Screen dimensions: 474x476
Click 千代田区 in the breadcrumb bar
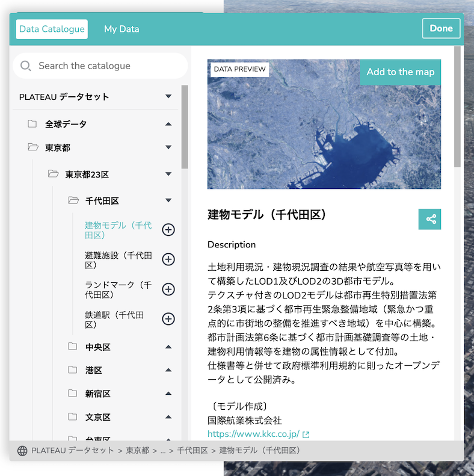[x=192, y=451]
